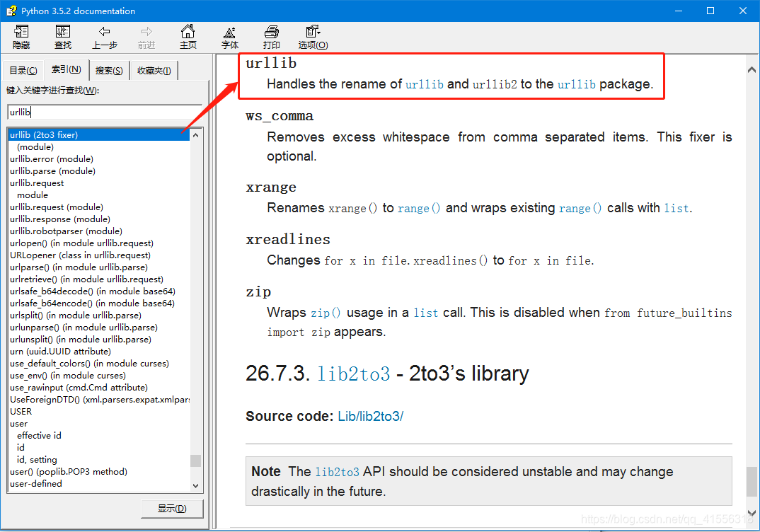
Task: Click the Python app icon in the title bar
Action: tap(11, 11)
